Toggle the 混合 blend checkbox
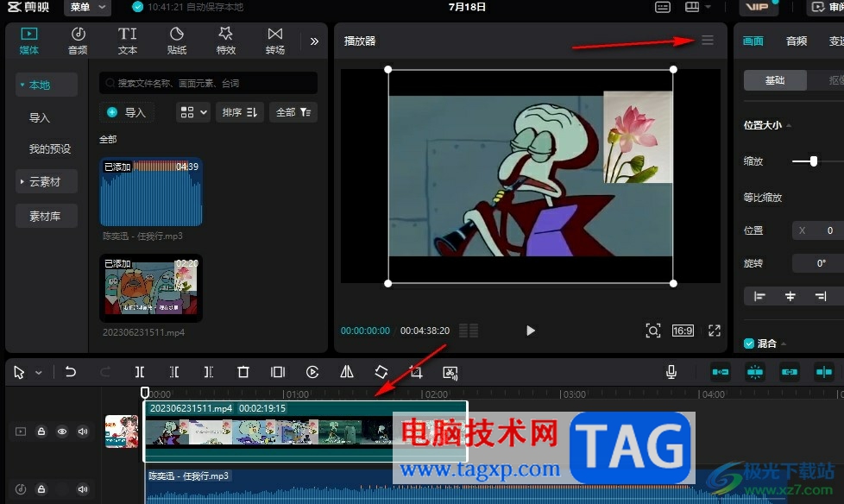 (749, 343)
